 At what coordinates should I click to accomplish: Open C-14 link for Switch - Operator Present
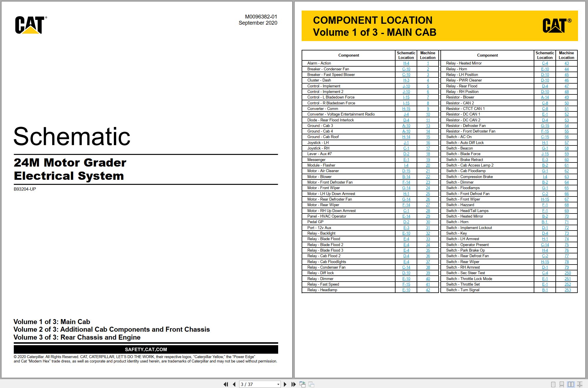[545, 245]
